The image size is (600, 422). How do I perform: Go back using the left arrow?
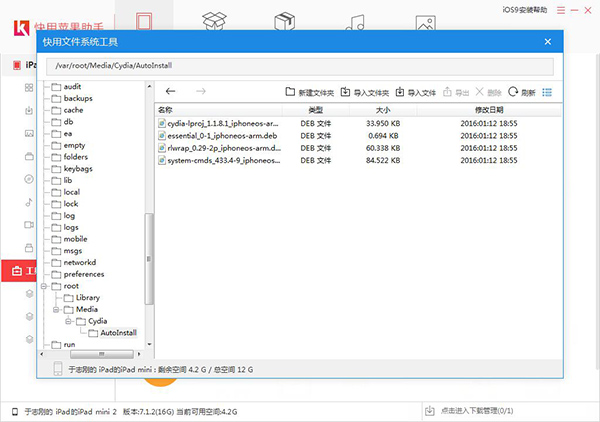[x=170, y=91]
